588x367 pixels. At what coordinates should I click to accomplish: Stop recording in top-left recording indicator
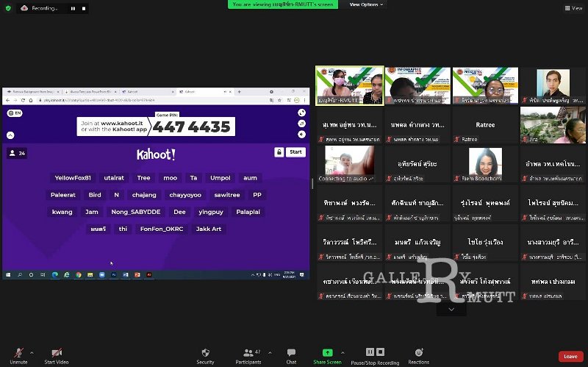click(84, 8)
